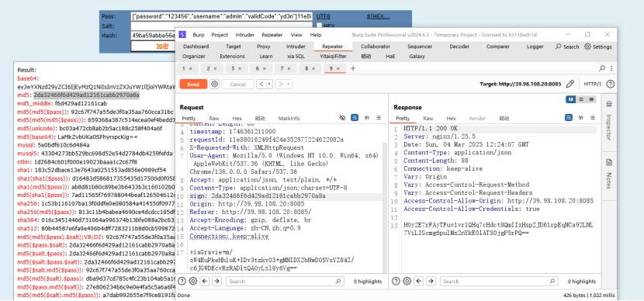This screenshot has height=301, width=644.
Task: Open Notes side panel
Action: 609,175
